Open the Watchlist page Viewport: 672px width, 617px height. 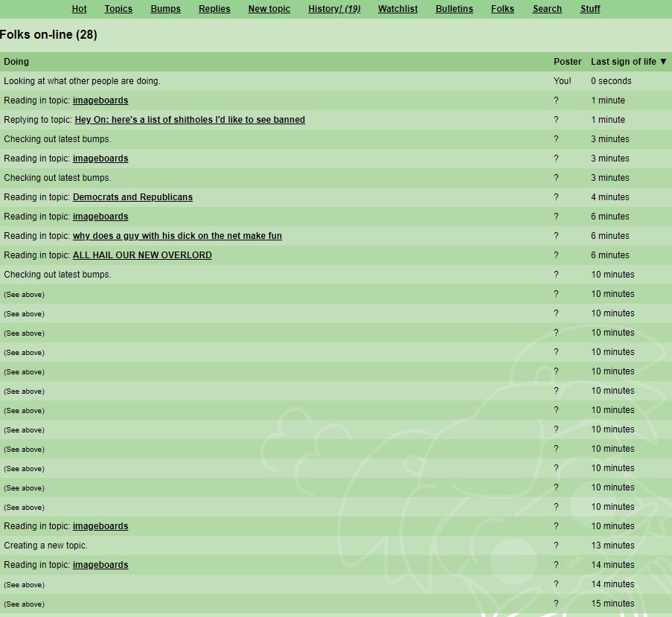point(397,9)
